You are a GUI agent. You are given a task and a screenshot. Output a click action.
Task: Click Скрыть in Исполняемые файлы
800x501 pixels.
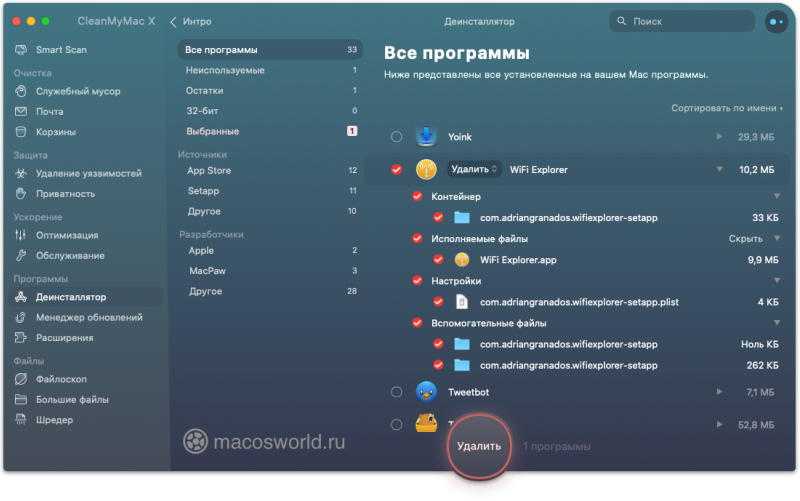pos(745,239)
